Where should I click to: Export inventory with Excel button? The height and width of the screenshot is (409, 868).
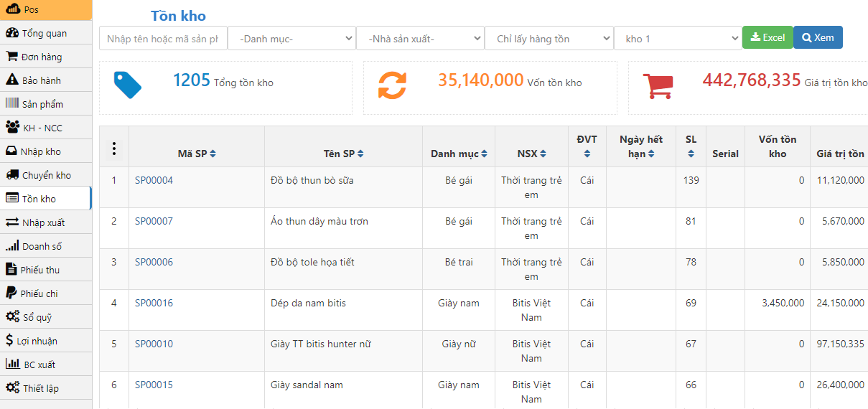coord(767,37)
